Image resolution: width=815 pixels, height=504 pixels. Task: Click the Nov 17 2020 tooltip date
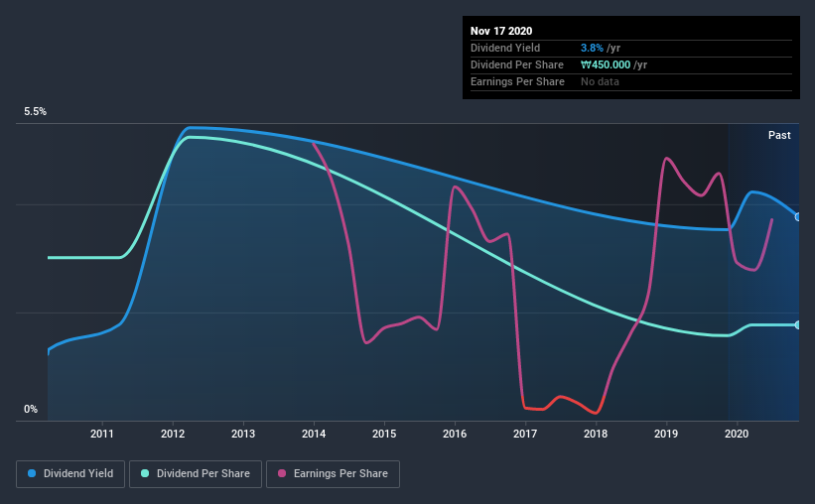tap(501, 31)
